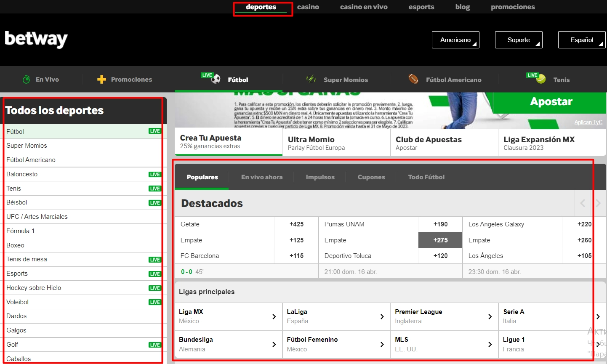The height and width of the screenshot is (364, 607).
Task: Open Liga Expansión MX card
Action: tap(552, 143)
